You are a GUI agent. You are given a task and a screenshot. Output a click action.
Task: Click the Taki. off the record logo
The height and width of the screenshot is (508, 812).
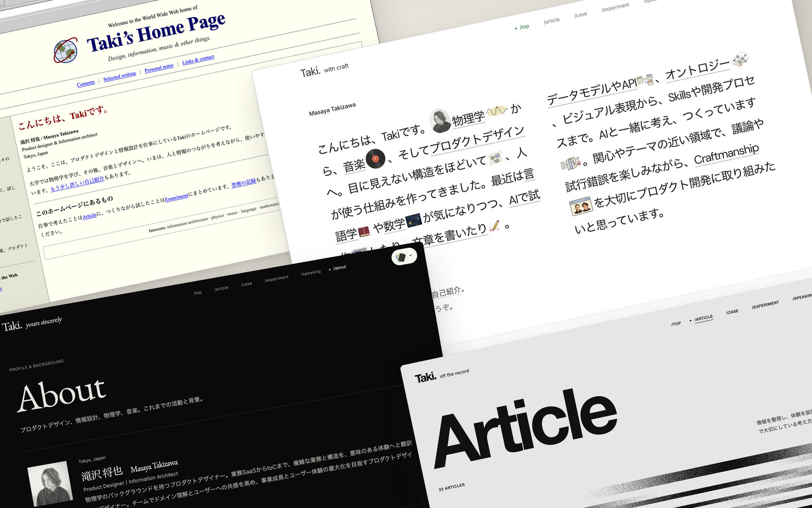coord(442,376)
